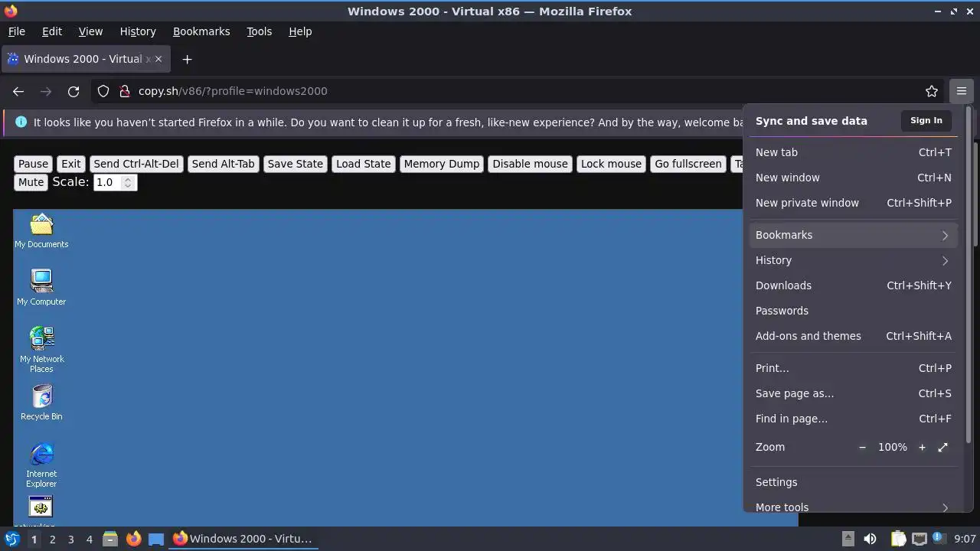
Task: Open Settings from the menu
Action: click(852, 482)
